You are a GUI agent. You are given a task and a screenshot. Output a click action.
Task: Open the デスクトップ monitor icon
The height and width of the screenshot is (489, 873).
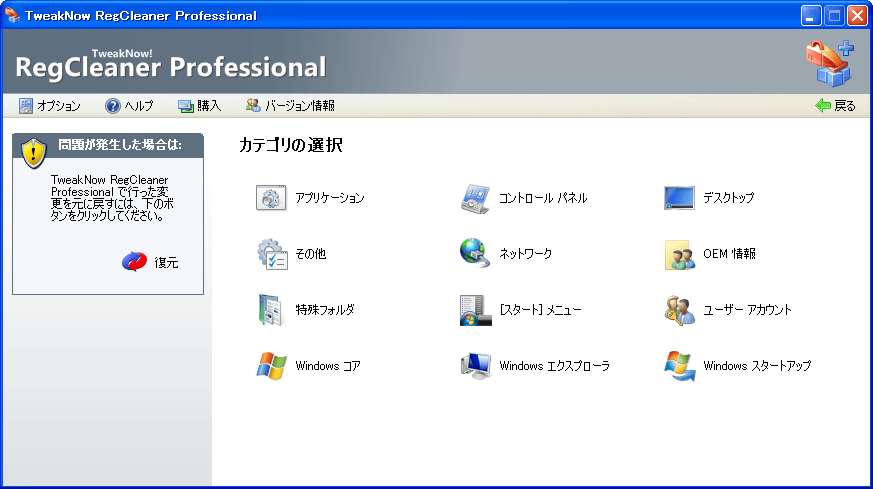pyautogui.click(x=679, y=198)
